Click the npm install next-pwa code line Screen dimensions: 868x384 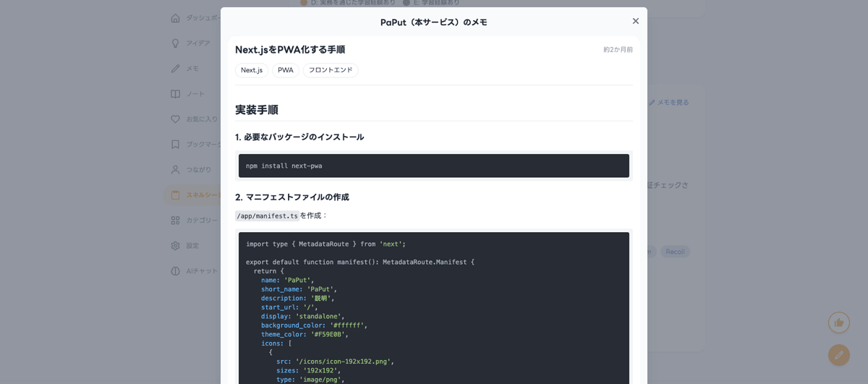pyautogui.click(x=284, y=166)
